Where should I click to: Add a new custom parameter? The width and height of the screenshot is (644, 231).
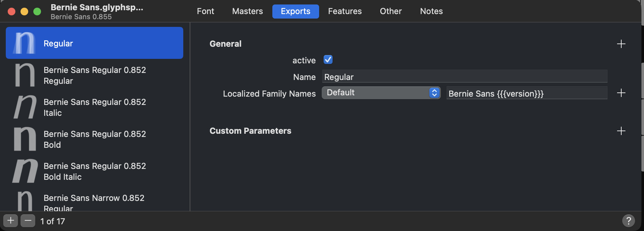pos(621,131)
